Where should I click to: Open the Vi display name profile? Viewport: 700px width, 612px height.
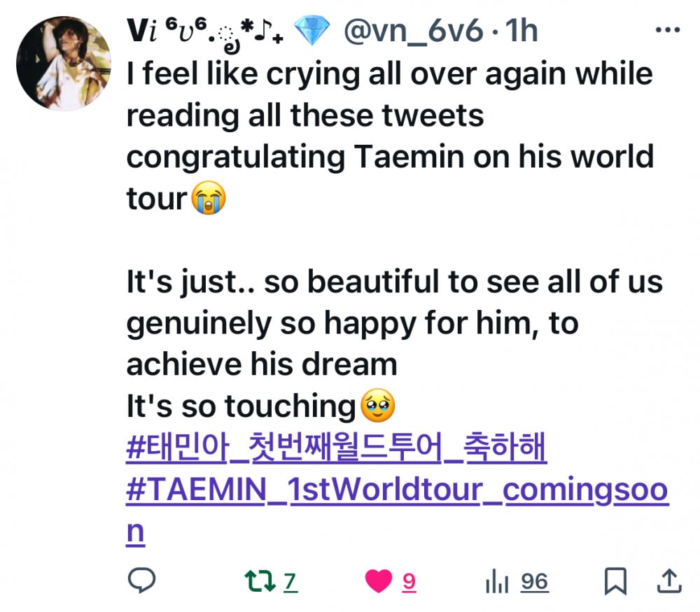coord(205,31)
